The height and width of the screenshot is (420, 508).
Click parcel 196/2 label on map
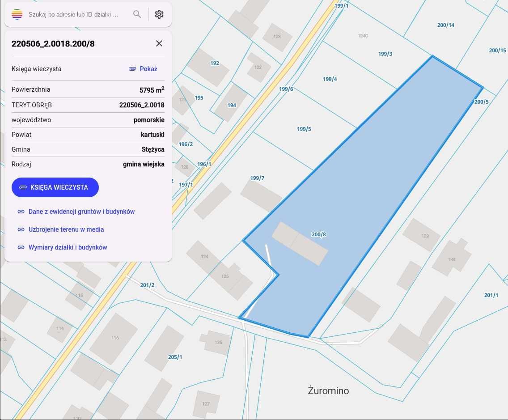(x=186, y=144)
